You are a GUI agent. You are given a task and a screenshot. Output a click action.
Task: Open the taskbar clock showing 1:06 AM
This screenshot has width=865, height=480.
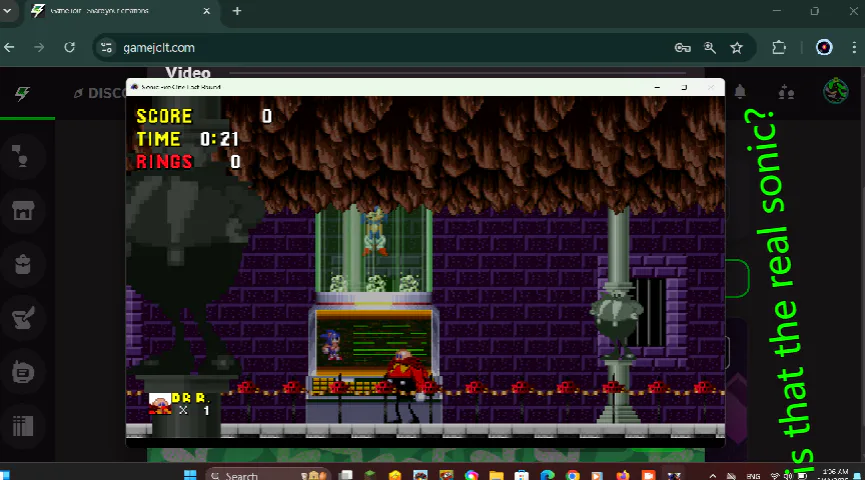click(x=835, y=474)
